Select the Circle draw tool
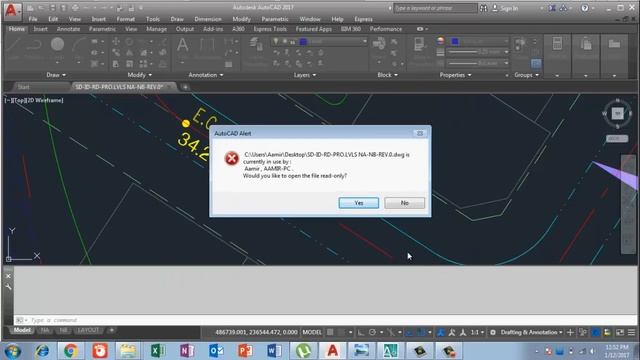This screenshot has height=360, width=640. click(58, 44)
